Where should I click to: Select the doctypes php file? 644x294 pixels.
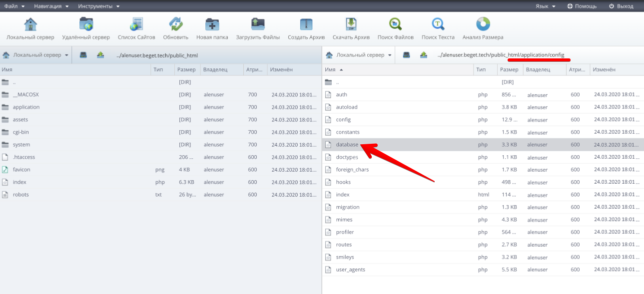tap(483, 157)
